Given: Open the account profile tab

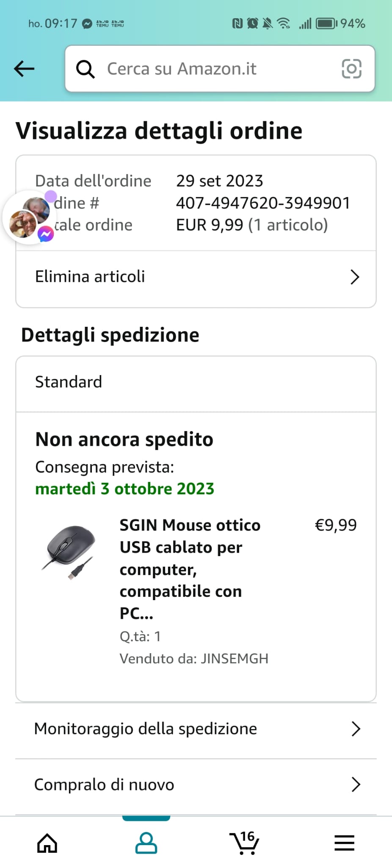Looking at the screenshot, I should click(146, 843).
